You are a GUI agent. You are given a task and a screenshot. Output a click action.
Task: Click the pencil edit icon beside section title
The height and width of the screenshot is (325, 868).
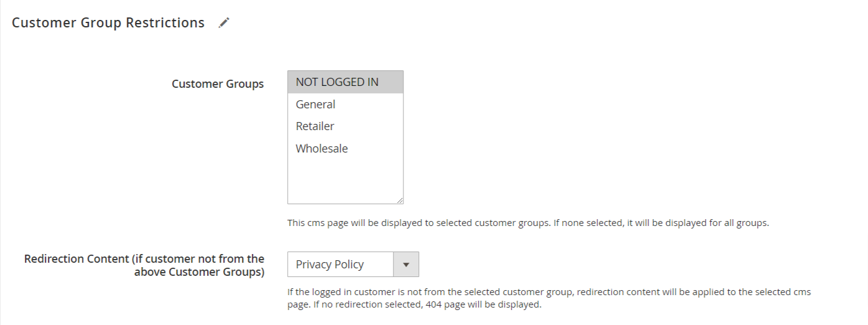tap(224, 23)
